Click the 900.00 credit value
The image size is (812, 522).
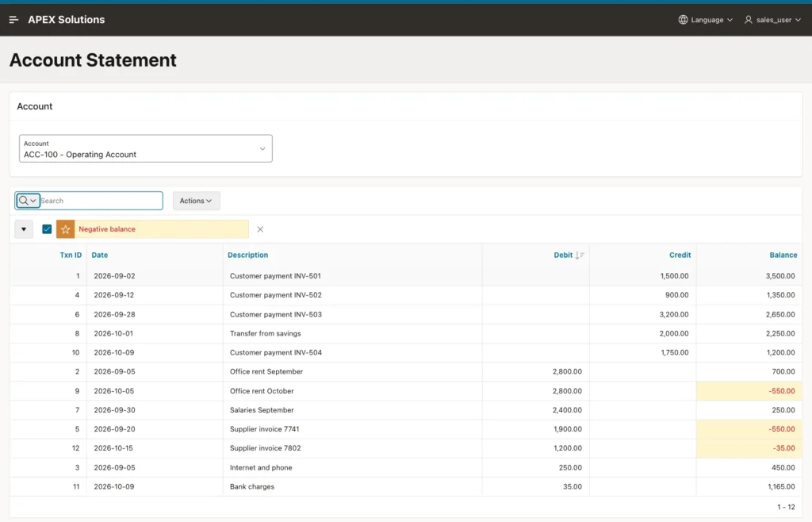(x=677, y=295)
